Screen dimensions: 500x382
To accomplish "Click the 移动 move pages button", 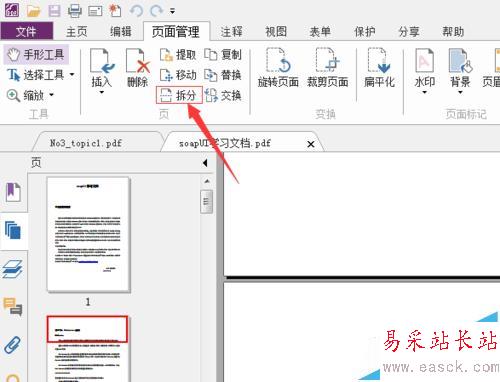I will [x=178, y=75].
